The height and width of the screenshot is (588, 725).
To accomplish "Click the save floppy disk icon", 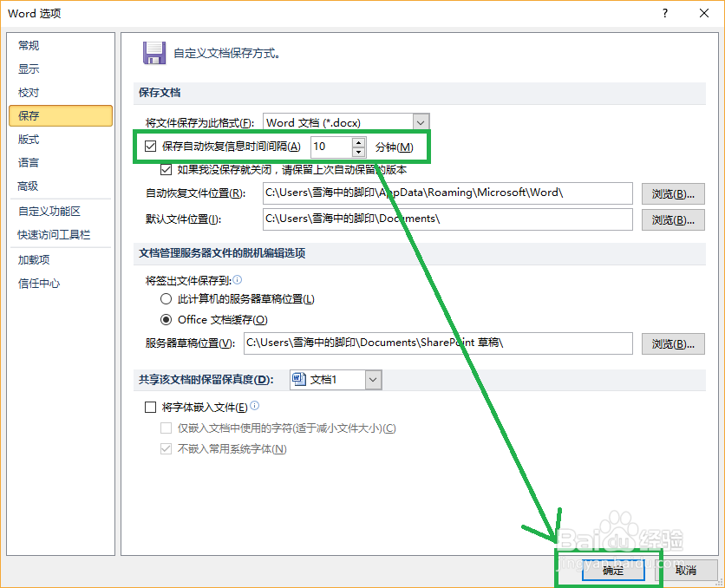I will point(154,53).
